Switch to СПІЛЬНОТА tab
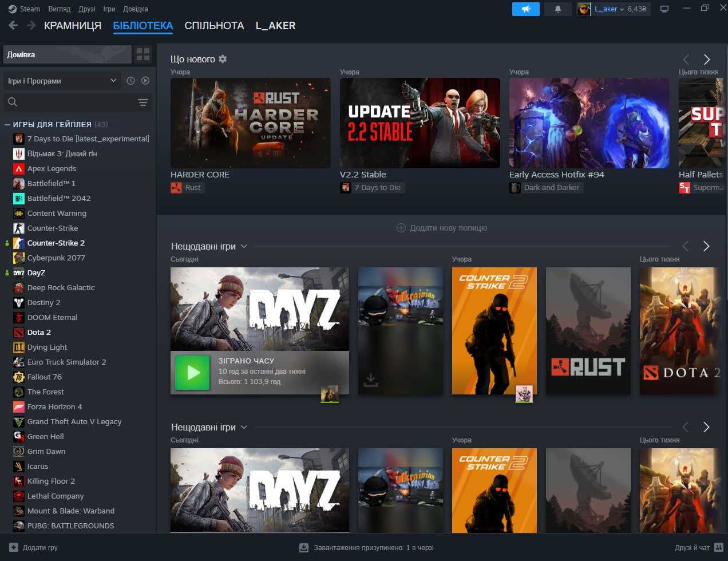 214,26
